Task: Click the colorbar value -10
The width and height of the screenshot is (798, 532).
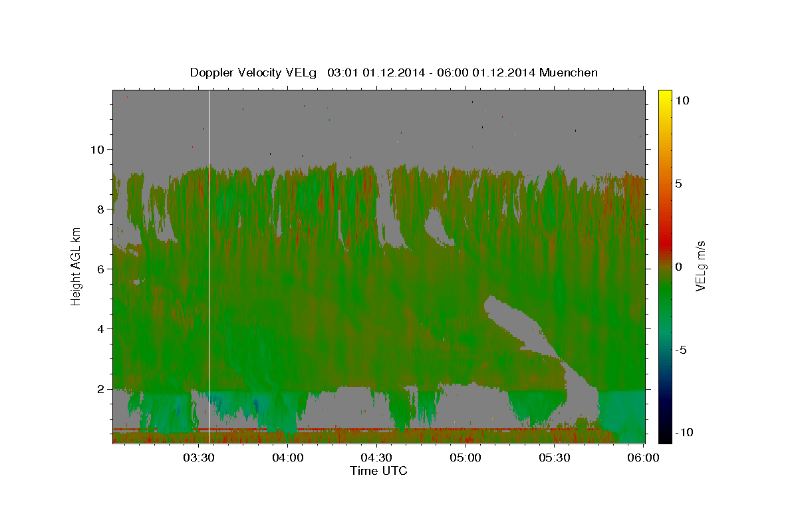Action: (x=684, y=433)
